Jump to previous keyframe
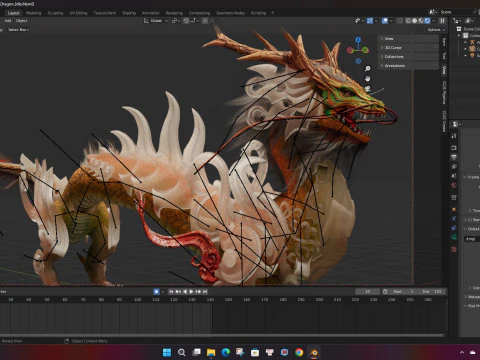Viewport: 480px width, 360px height. [178, 292]
